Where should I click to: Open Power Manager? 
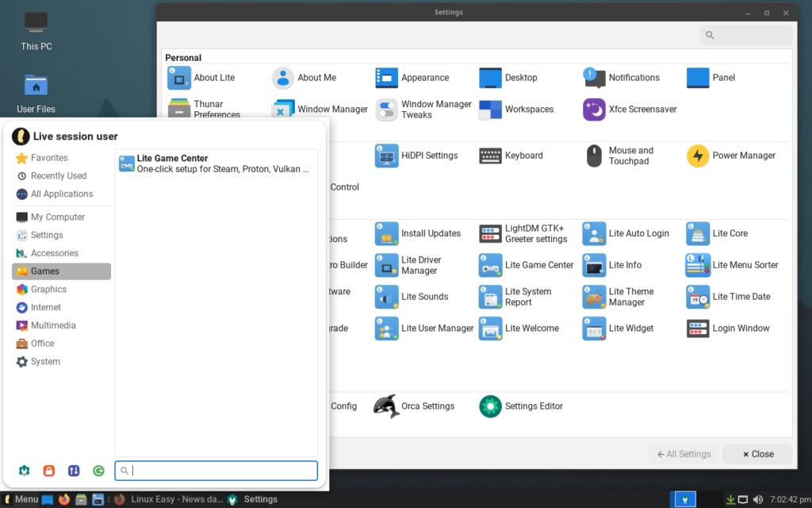730,156
